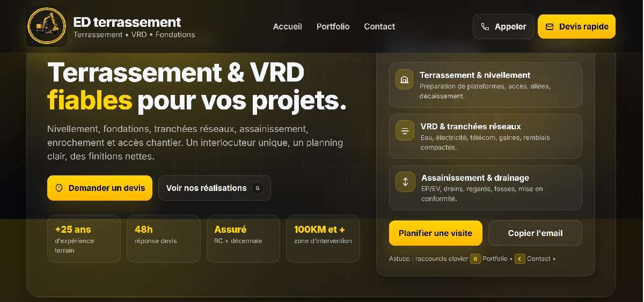The width and height of the screenshot is (644, 302).
Task: Open Voir nos réalisations
Action: click(215, 188)
